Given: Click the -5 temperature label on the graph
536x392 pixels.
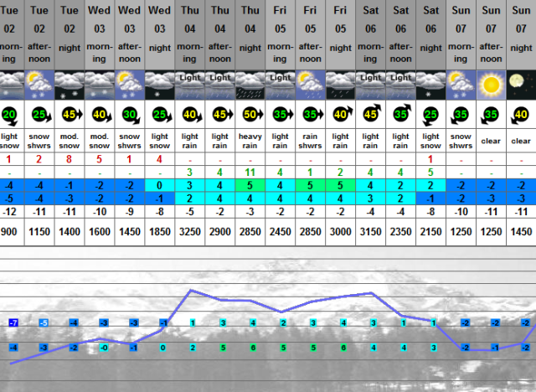Looking at the screenshot, I should (44, 322).
